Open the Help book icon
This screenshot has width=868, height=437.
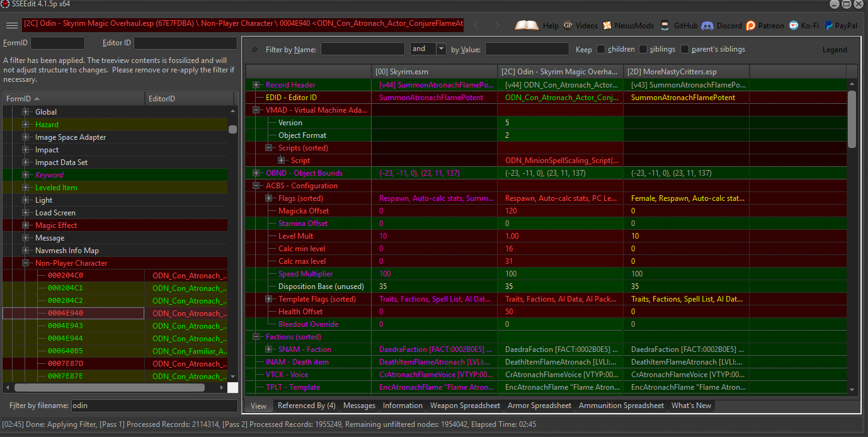coord(527,26)
